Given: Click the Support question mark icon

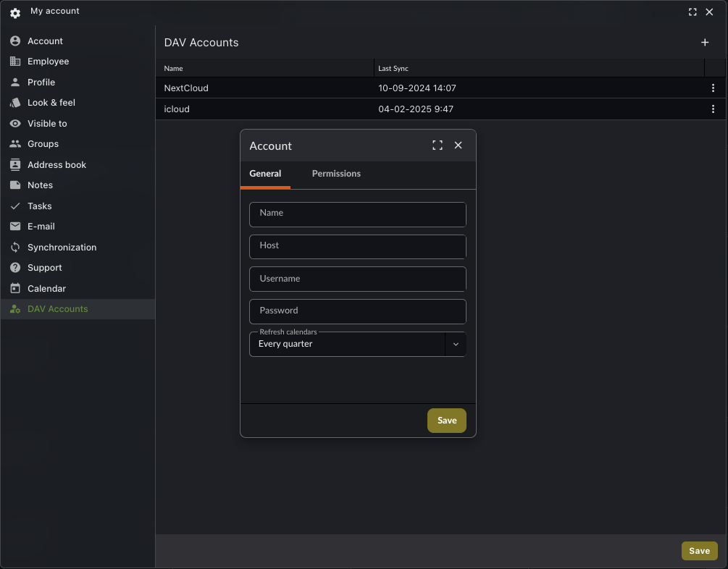Looking at the screenshot, I should coord(15,268).
